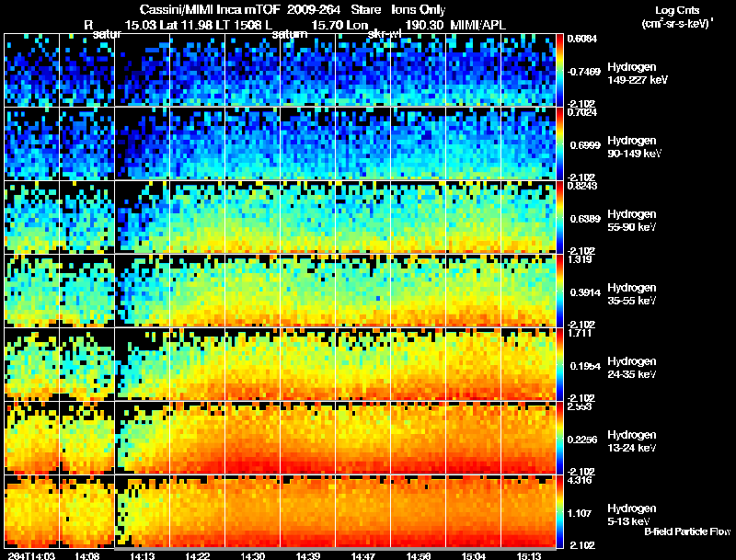Viewport: 736px width, 560px height.
Task: Click the '14:08' time axis label
Action: click(86, 555)
